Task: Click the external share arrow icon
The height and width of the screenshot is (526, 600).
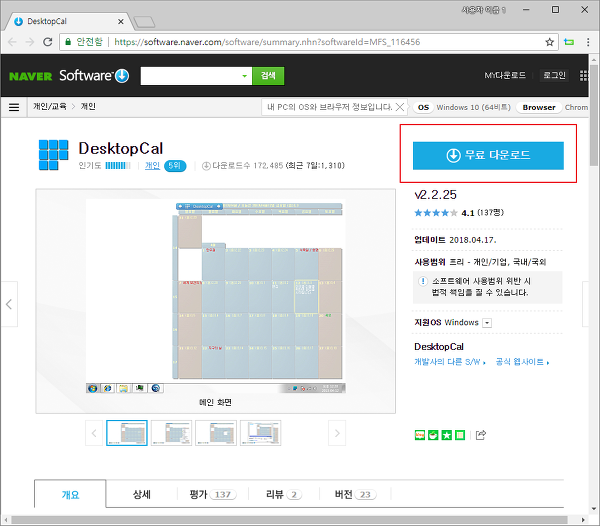Action: (481, 435)
